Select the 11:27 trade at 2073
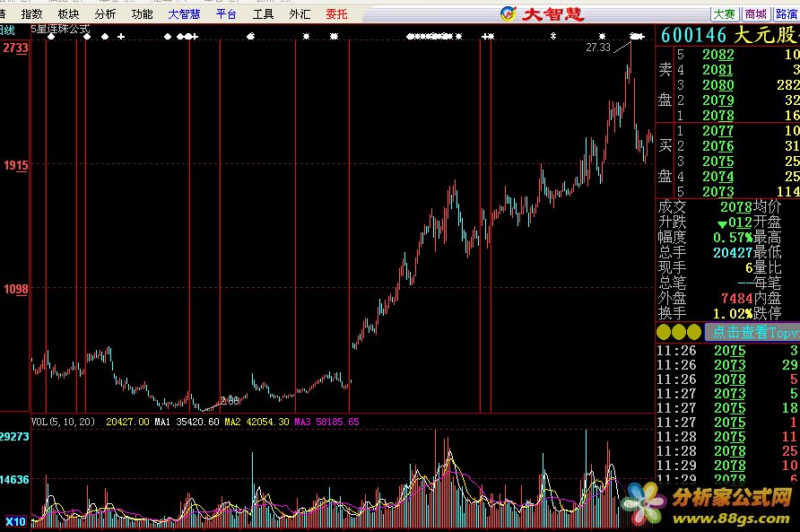This screenshot has height=532, width=800. click(729, 394)
